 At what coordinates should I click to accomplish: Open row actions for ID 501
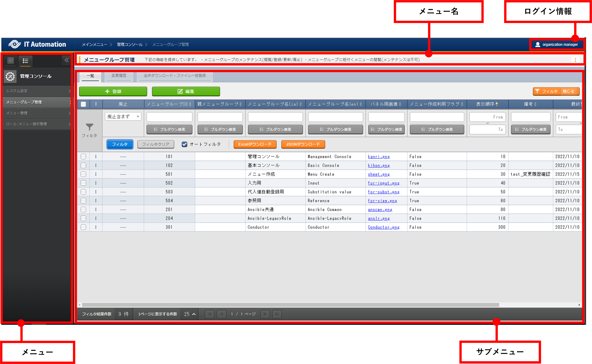[x=96, y=174]
